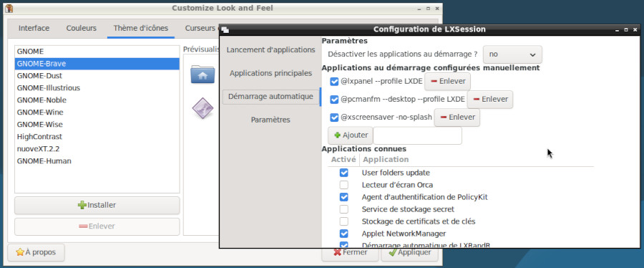This screenshot has width=644, height=268.
Task: Switch to the Interface tab
Action: pyautogui.click(x=34, y=29)
